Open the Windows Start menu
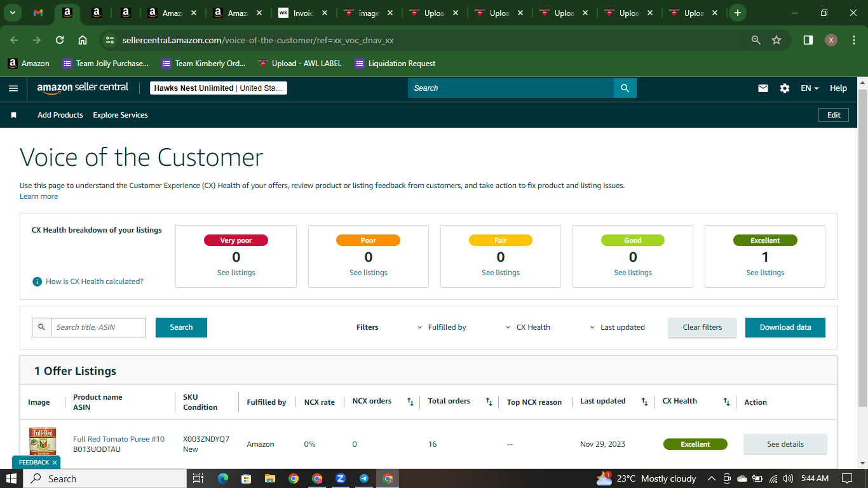The height and width of the screenshot is (488, 868). (x=11, y=478)
